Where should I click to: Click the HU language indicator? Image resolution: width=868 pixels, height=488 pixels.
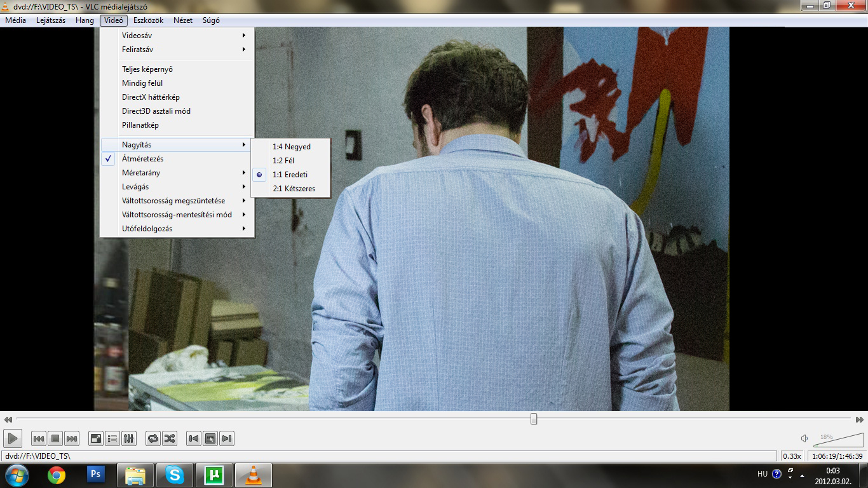click(x=763, y=474)
